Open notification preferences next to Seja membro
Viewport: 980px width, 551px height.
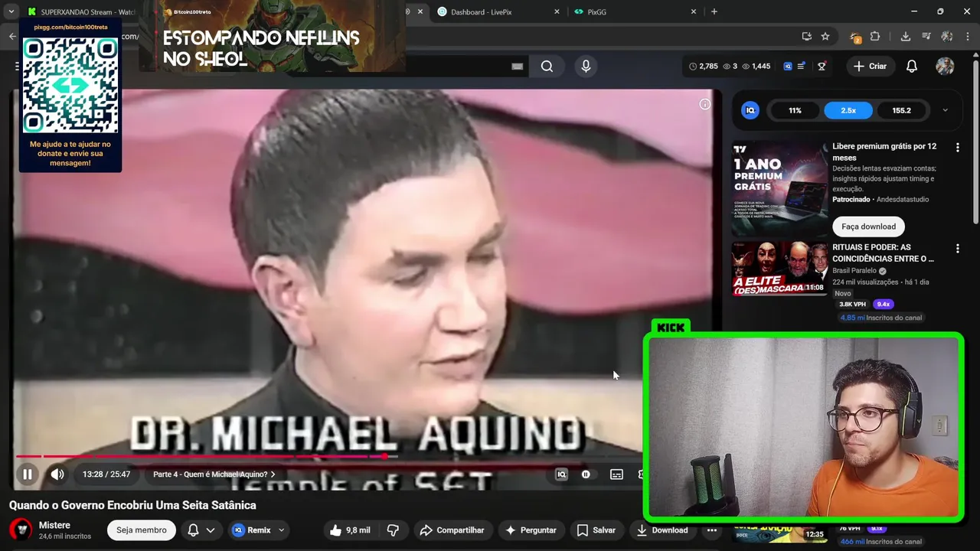coord(201,530)
